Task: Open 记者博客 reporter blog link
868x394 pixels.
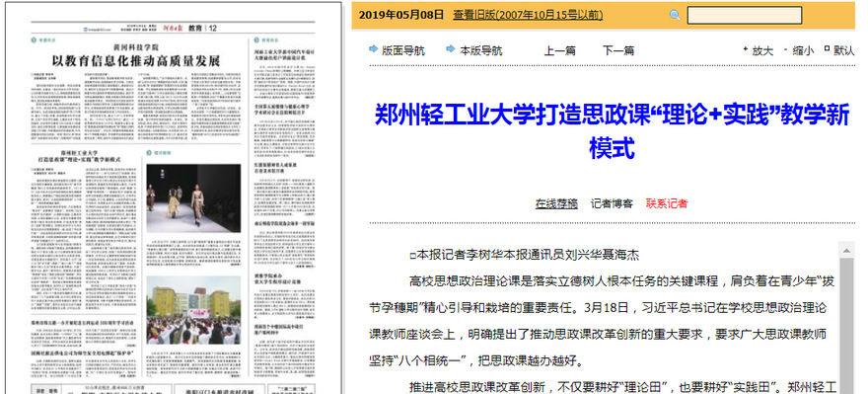Action: click(612, 203)
